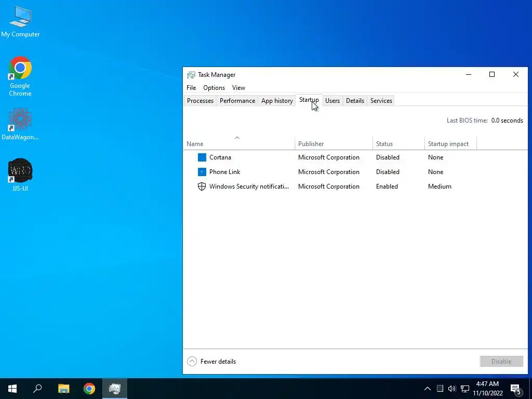The image size is (532, 399).
Task: Open the Options menu
Action: point(214,87)
